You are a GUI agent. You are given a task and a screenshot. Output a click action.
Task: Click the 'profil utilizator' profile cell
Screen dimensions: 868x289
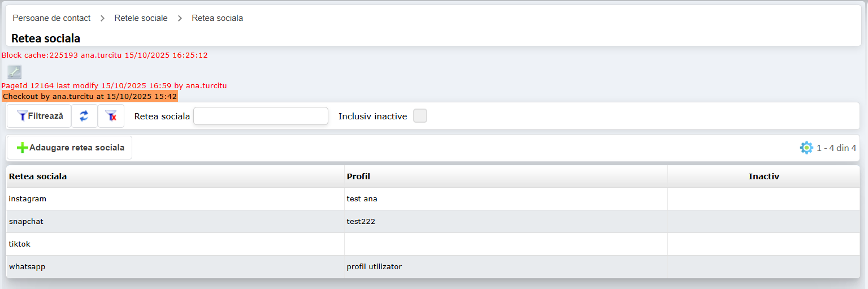coord(374,267)
